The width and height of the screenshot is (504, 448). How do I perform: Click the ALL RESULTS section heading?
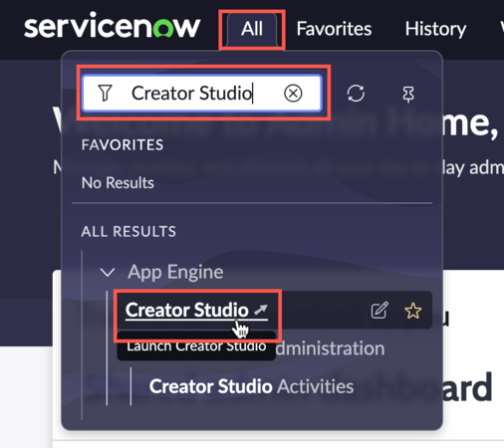tap(128, 232)
